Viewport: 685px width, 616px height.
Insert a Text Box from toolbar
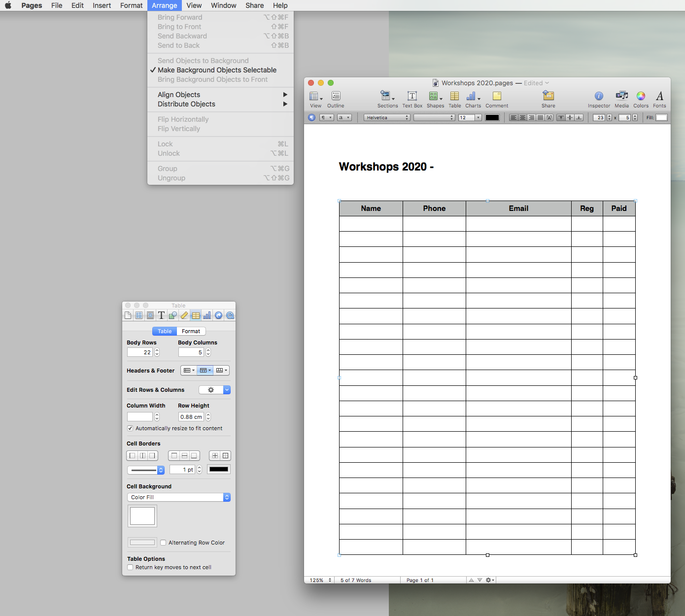coord(412,99)
